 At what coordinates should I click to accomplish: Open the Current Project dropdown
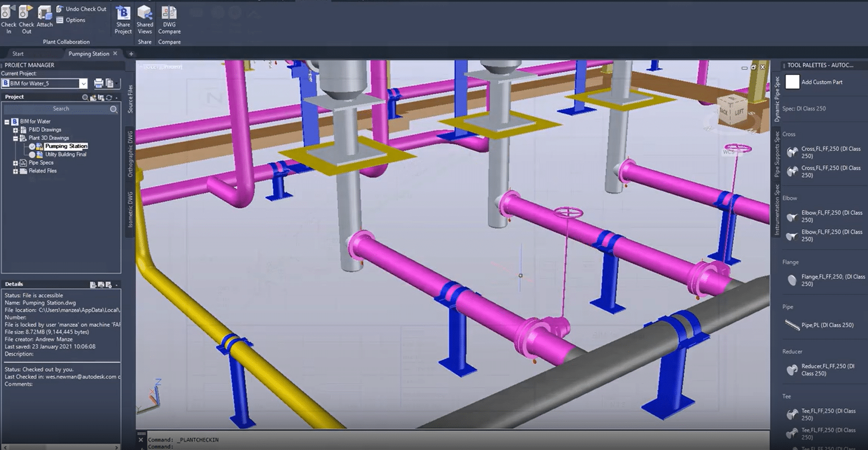(83, 83)
